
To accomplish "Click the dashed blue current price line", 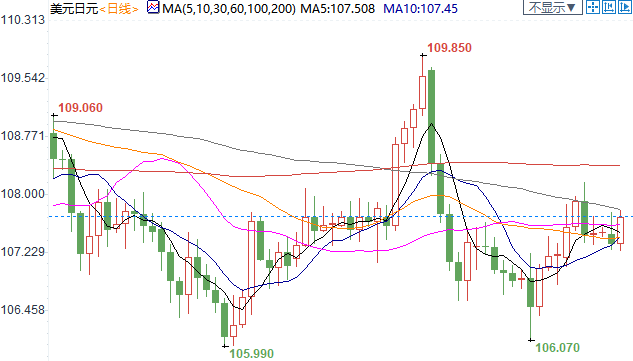I will (x=339, y=216).
